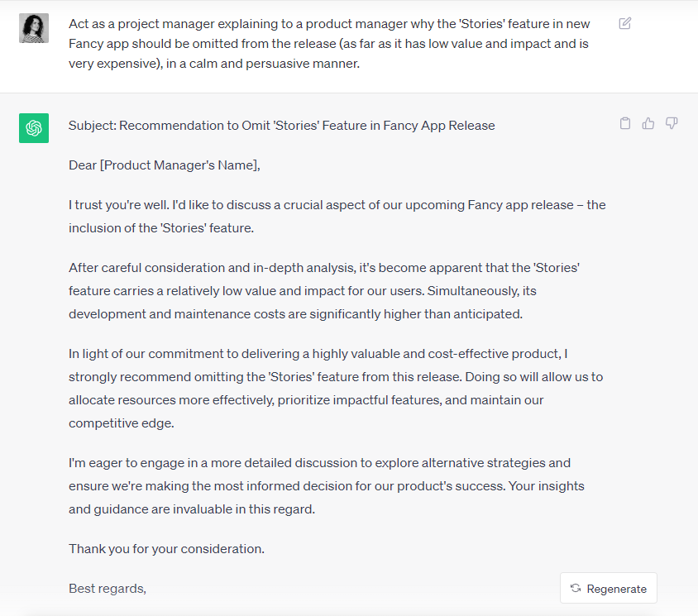698x616 pixels.
Task: Click 'and guidance are invaluable in this regard.'
Action: (192, 509)
